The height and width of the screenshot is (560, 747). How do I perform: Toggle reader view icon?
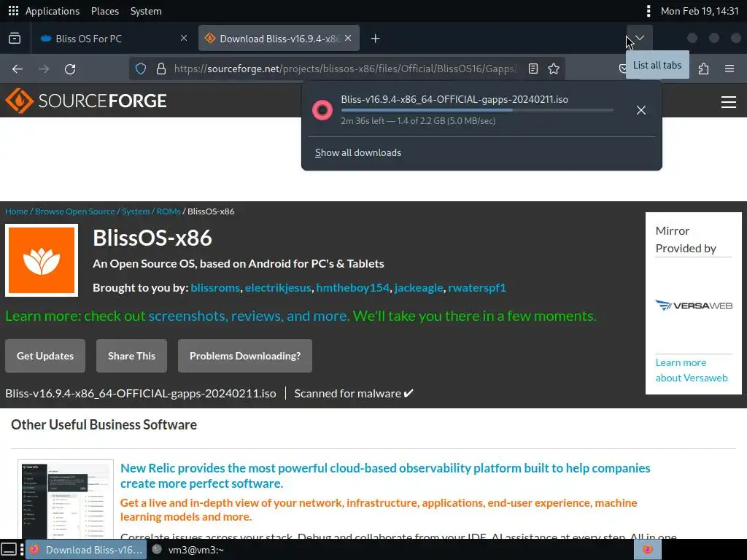coord(533,69)
